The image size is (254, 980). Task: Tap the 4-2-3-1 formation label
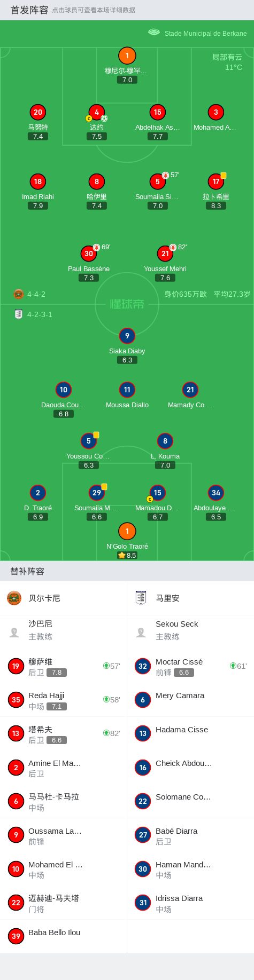40,314
